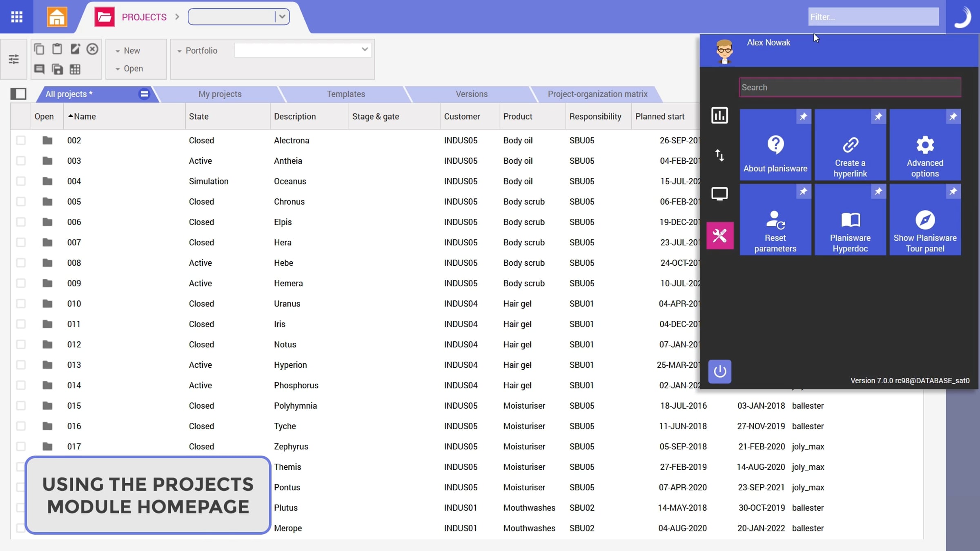Click the Copy toolbar icon
The image size is (980, 551).
(x=39, y=49)
